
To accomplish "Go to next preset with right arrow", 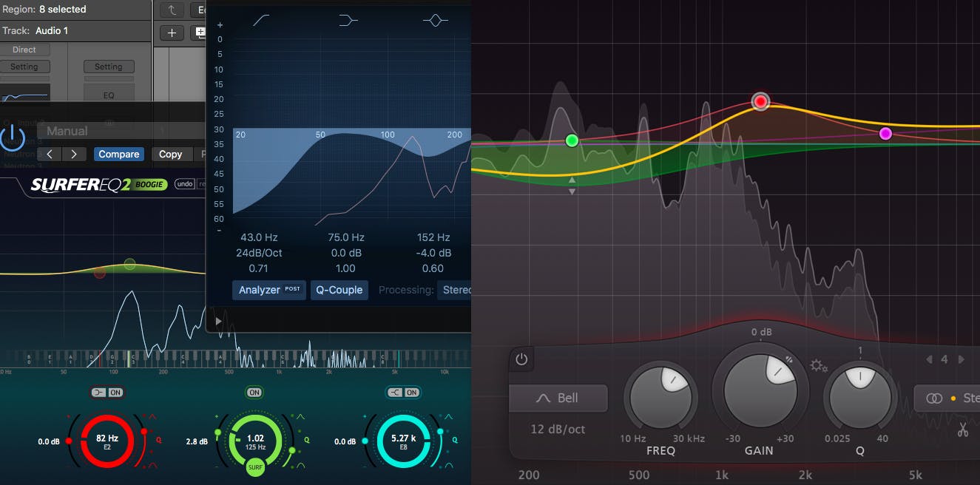I will click(x=73, y=154).
